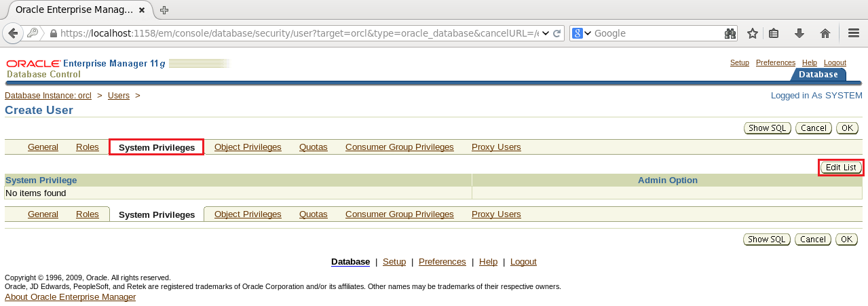Image resolution: width=868 pixels, height=306 pixels.
Task: Open the header Setup link
Action: click(740, 62)
